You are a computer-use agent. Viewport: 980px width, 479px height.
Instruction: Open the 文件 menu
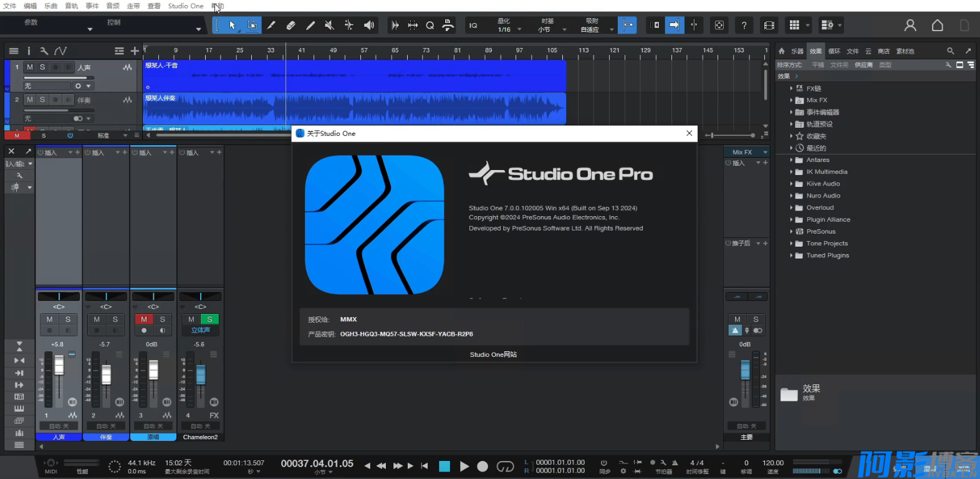(x=10, y=6)
